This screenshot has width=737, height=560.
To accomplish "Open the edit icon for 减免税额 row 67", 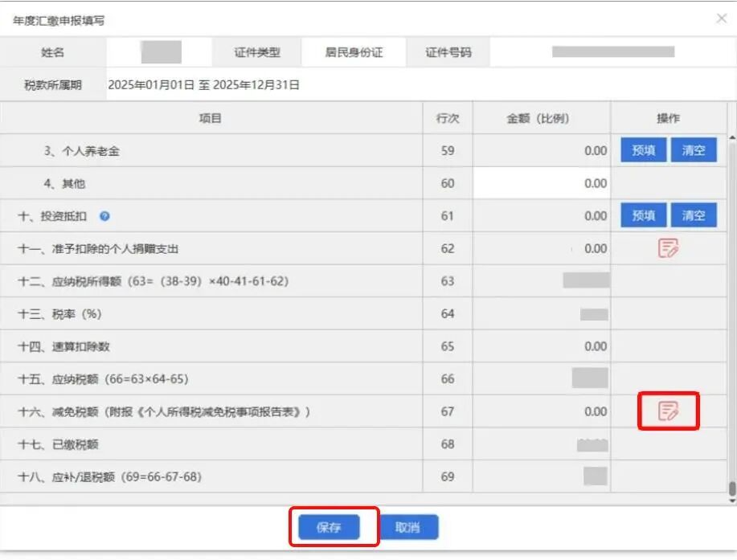I will pyautogui.click(x=668, y=411).
